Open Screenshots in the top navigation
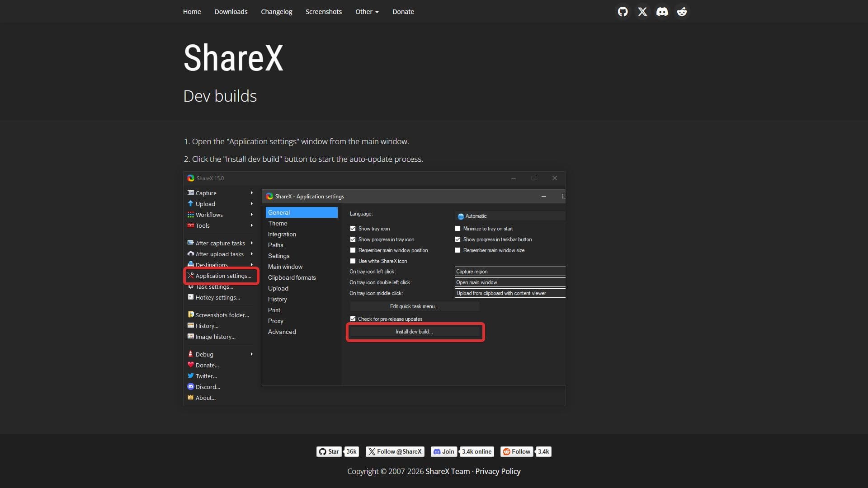The image size is (868, 488). click(x=323, y=12)
